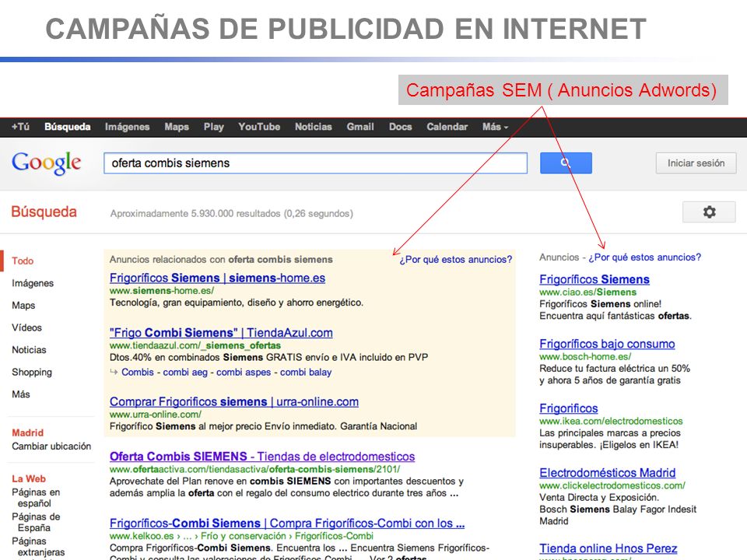Screen dimensions: 747x560
Task: Open Maps in the black bar
Action: 177,127
